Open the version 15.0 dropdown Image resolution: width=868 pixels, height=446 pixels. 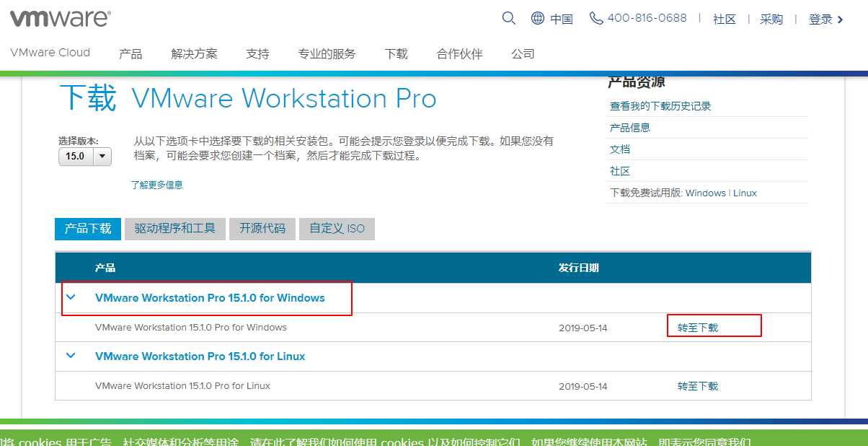pos(85,156)
